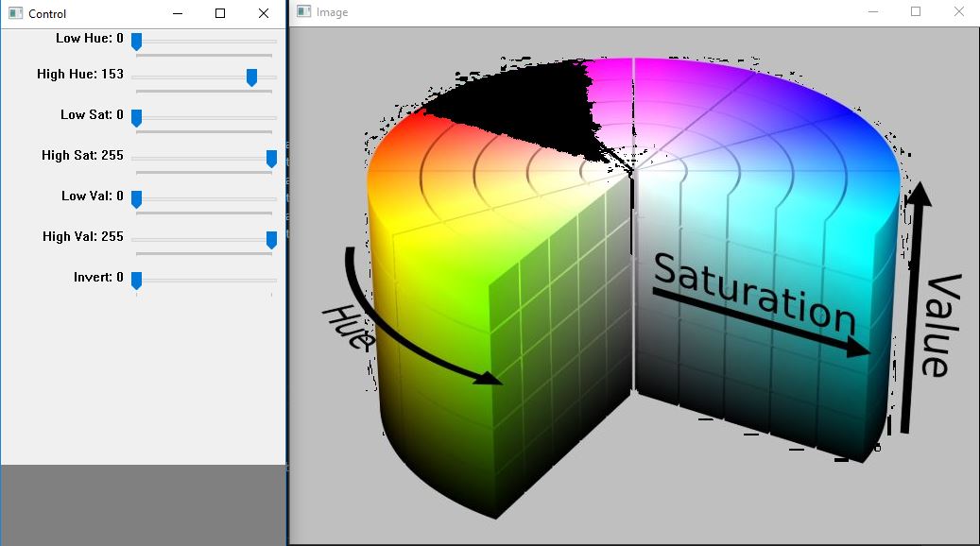Click the High Val slider thumb

271,240
